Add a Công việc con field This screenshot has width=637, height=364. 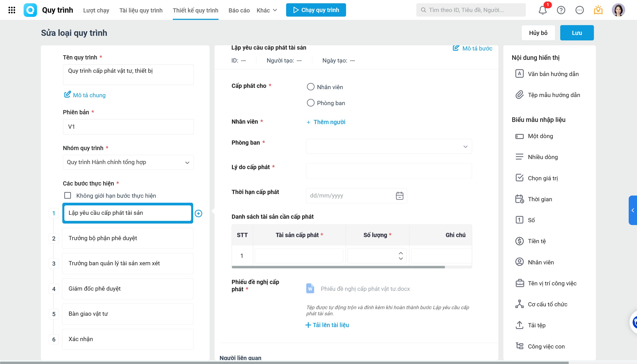pyautogui.click(x=540, y=346)
